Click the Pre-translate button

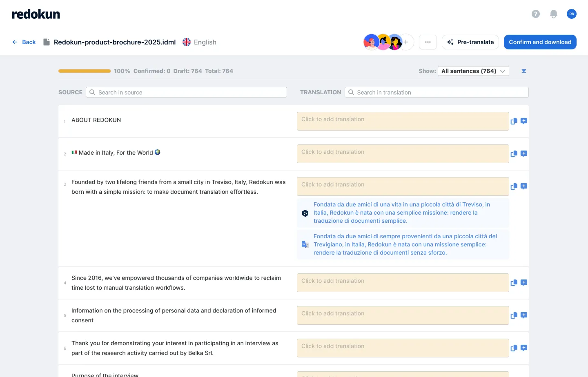point(470,42)
